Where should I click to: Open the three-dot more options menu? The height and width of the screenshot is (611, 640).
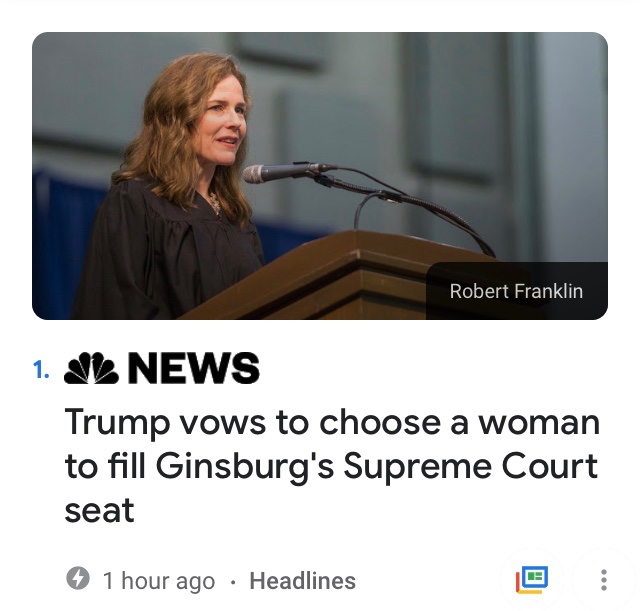pyautogui.click(x=602, y=580)
